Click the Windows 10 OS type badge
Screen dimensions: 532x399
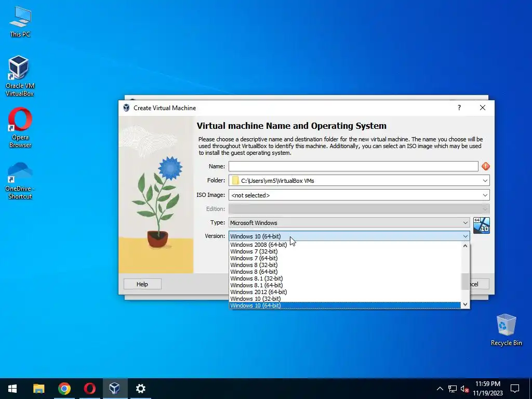pyautogui.click(x=482, y=225)
